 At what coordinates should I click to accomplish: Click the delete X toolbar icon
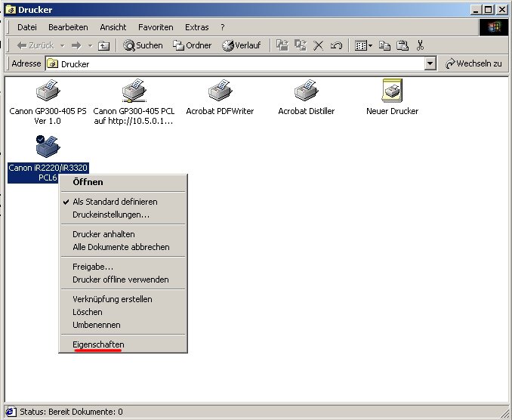click(318, 45)
